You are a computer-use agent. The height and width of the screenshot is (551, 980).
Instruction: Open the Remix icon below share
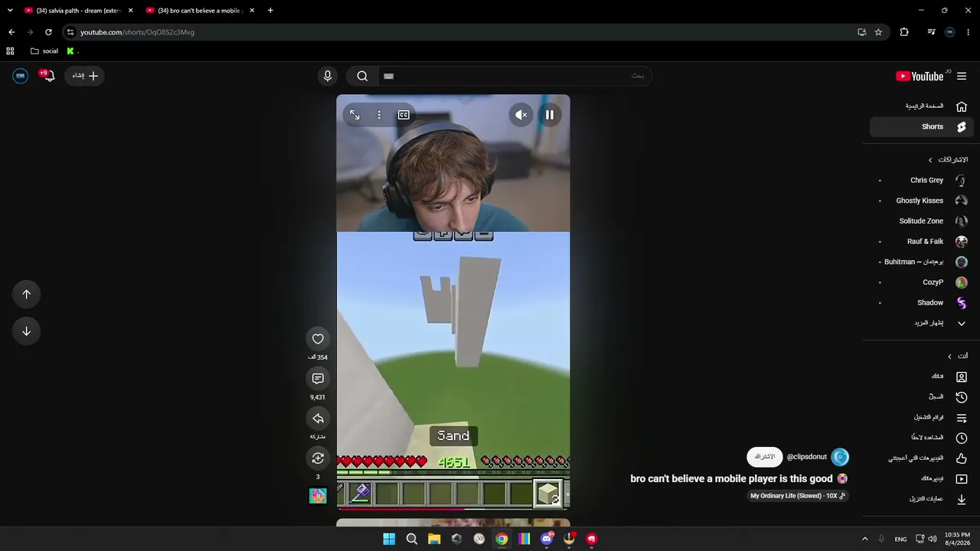click(x=318, y=458)
